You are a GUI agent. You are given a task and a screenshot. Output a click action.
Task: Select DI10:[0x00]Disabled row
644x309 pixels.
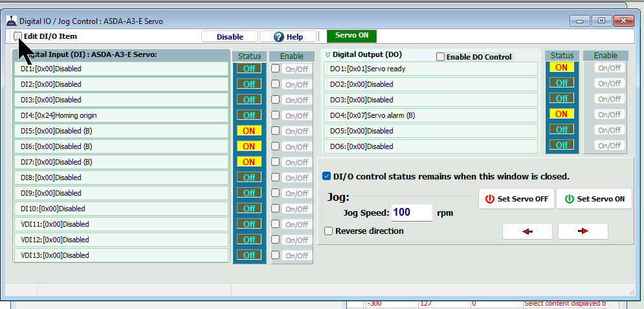121,209
